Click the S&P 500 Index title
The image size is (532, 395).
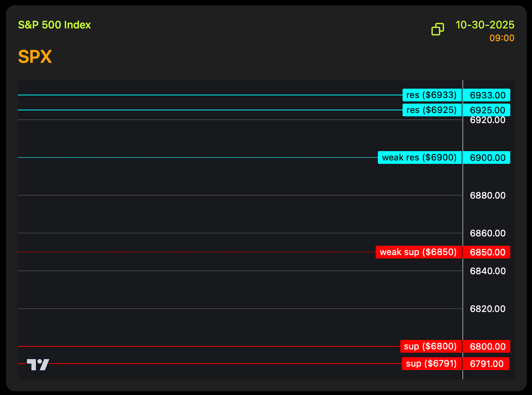click(x=55, y=25)
